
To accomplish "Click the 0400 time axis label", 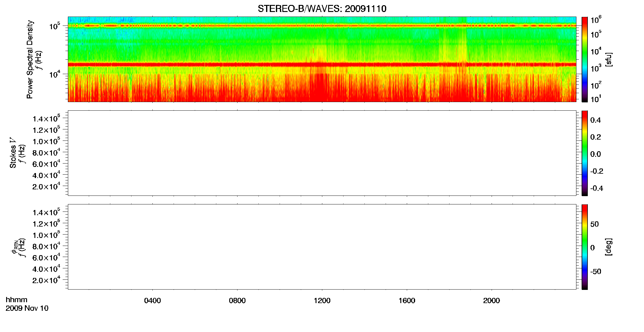I will coord(152,301).
